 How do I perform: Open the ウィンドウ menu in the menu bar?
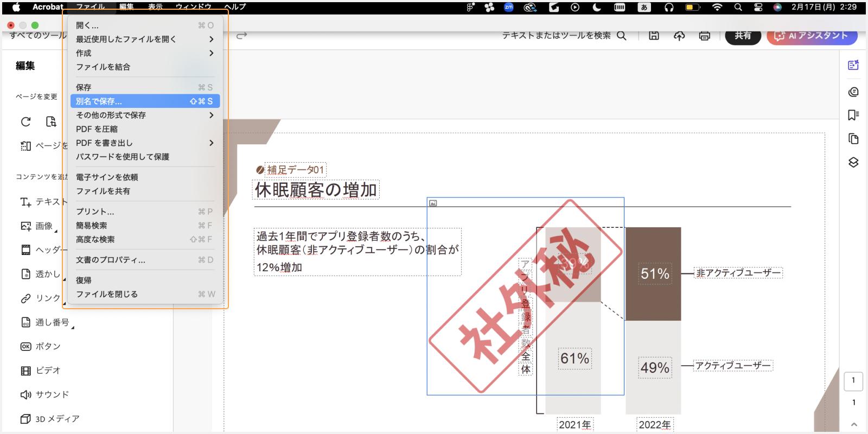click(194, 7)
